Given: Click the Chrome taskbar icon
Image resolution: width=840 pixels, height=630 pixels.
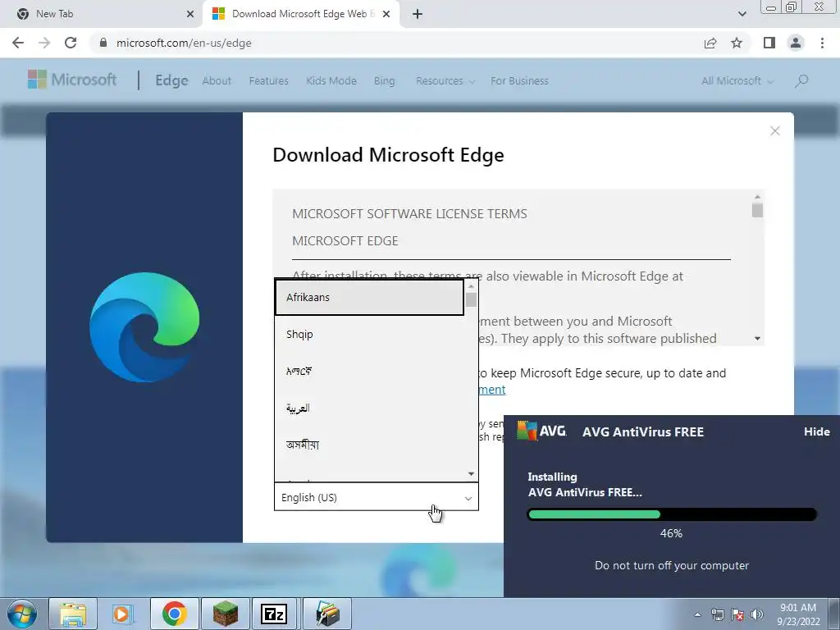Looking at the screenshot, I should [174, 614].
